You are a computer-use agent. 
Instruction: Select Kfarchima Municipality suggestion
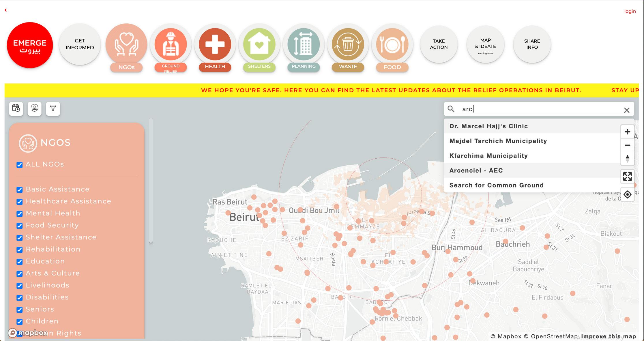click(x=488, y=156)
